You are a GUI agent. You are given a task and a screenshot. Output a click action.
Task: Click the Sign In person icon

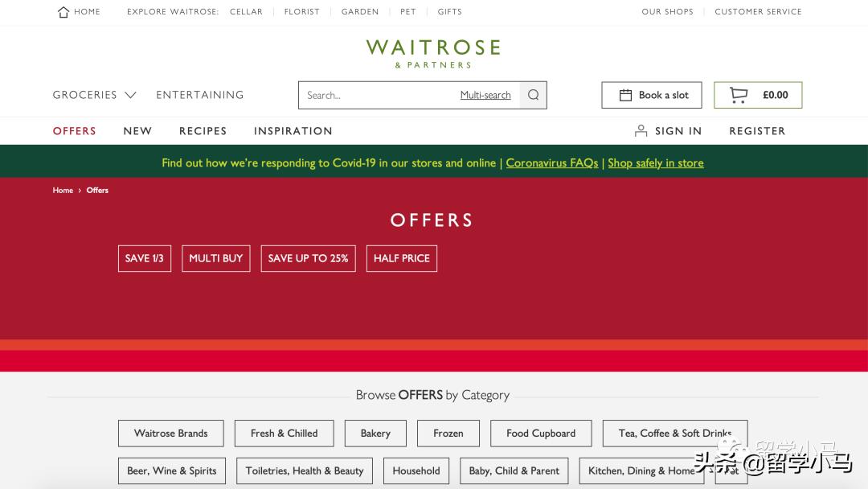point(641,131)
